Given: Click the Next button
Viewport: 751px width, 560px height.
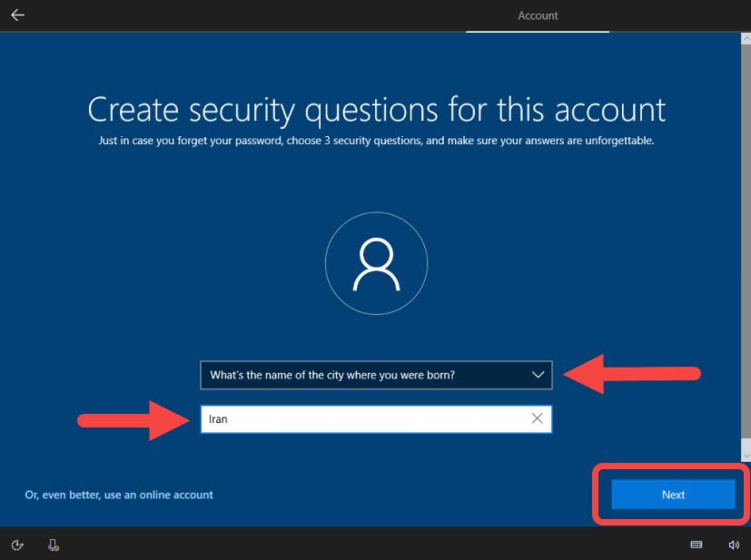Looking at the screenshot, I should [x=673, y=494].
